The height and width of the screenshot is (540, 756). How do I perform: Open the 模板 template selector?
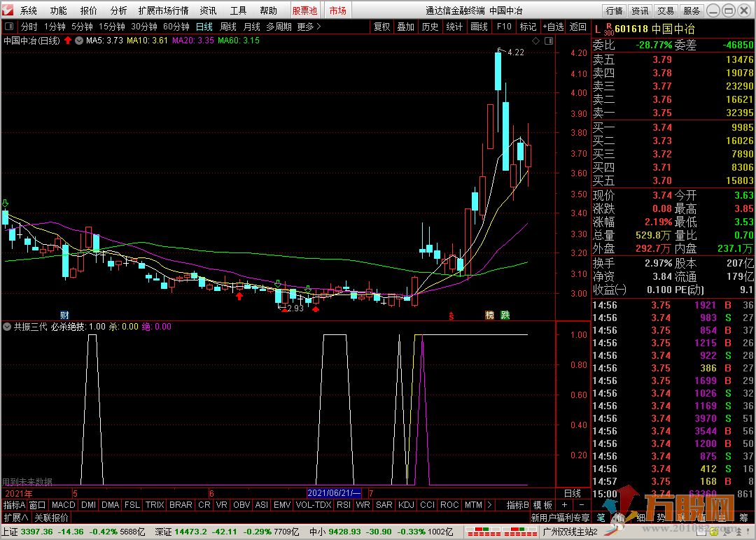[x=543, y=505]
